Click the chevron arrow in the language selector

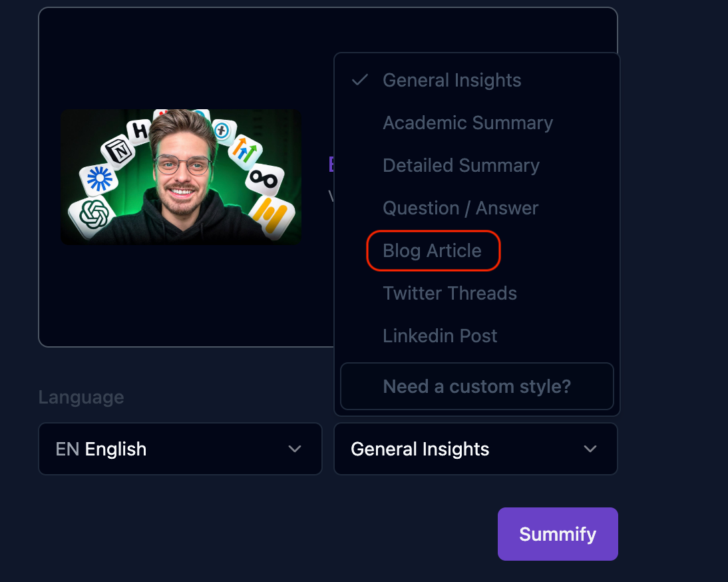pos(295,449)
